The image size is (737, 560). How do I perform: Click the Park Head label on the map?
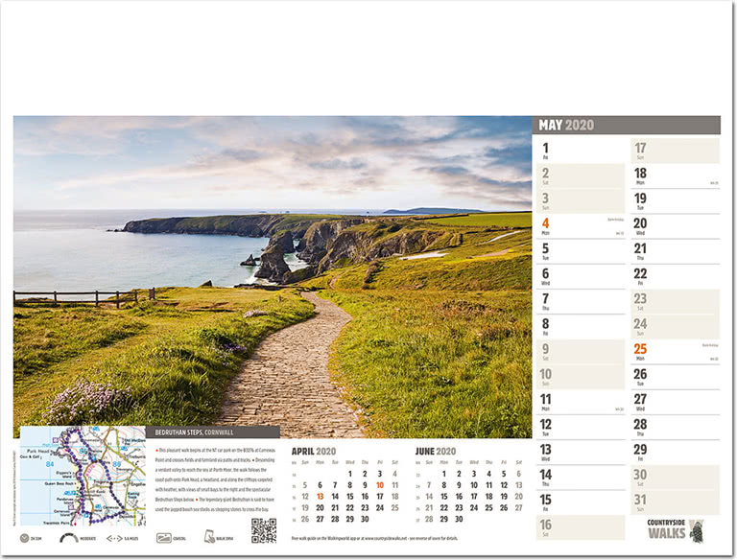pos(38,451)
